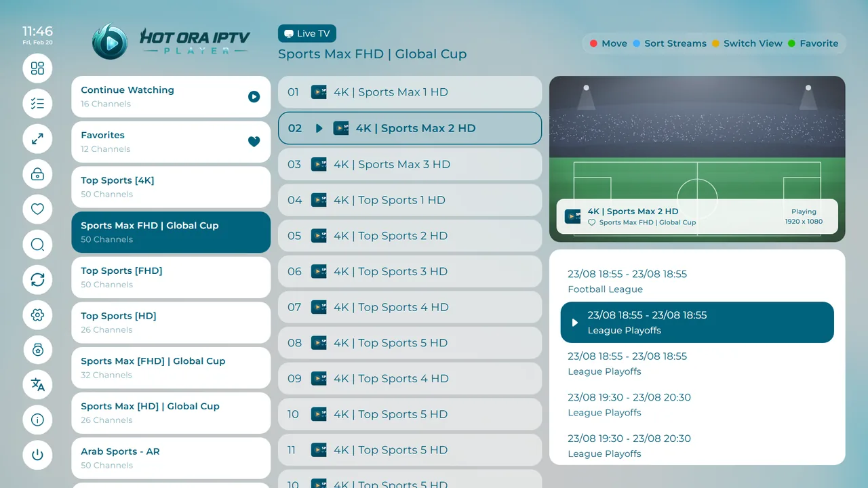Viewport: 868px width, 488px height.
Task: Click the Live TV badge
Action: coord(307,34)
